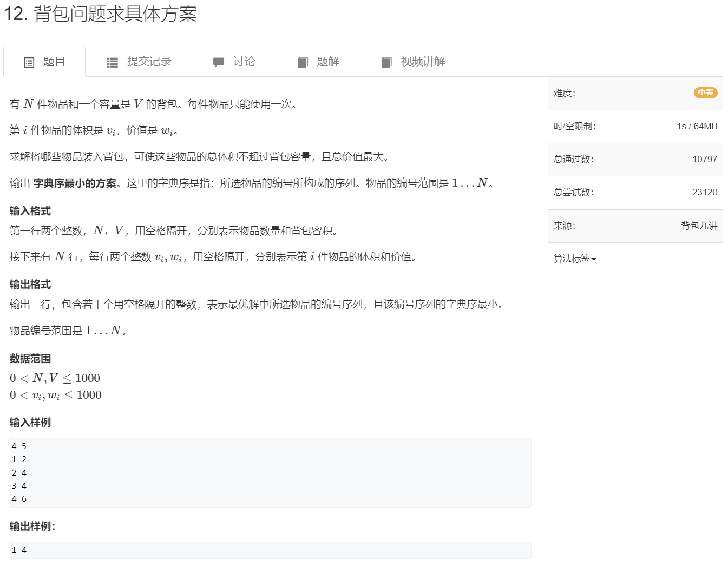Expand the 算法标签 dropdown
The height and width of the screenshot is (566, 728).
pos(575,259)
